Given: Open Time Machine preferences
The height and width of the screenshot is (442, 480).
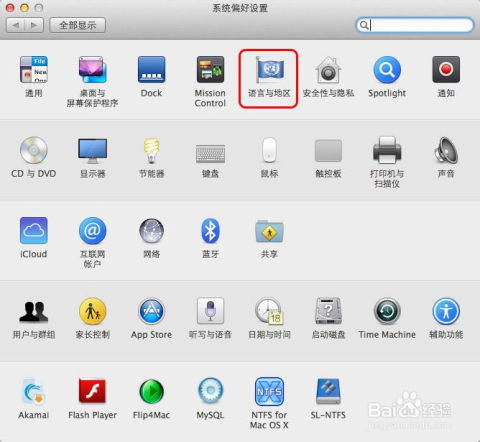Looking at the screenshot, I should click(x=387, y=318).
